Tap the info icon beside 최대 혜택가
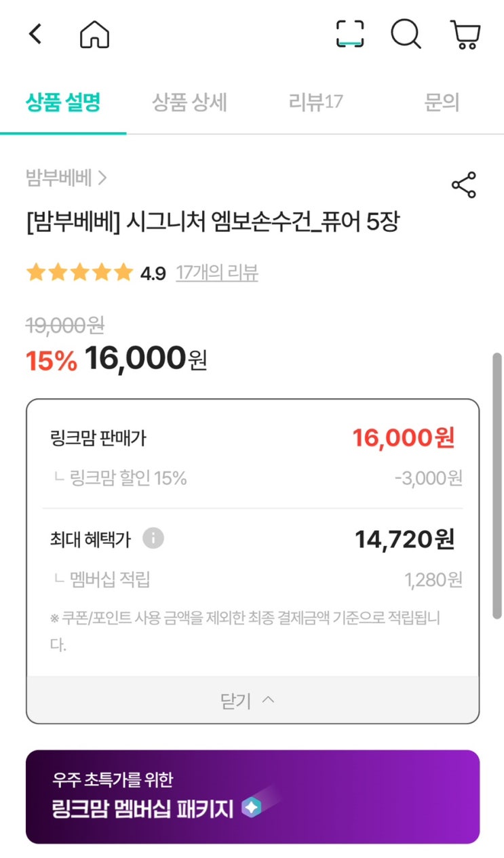 [x=153, y=539]
